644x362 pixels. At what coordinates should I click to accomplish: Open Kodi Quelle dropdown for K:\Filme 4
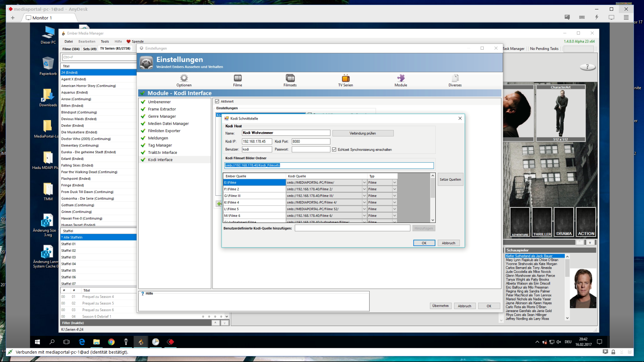(x=364, y=202)
